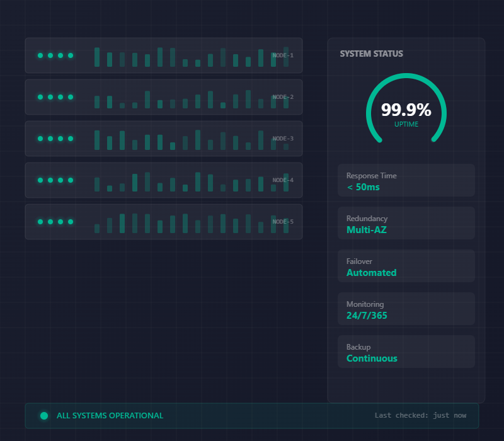Click the 24/7/365 value
The width and height of the screenshot is (504, 441).
pyautogui.click(x=367, y=316)
